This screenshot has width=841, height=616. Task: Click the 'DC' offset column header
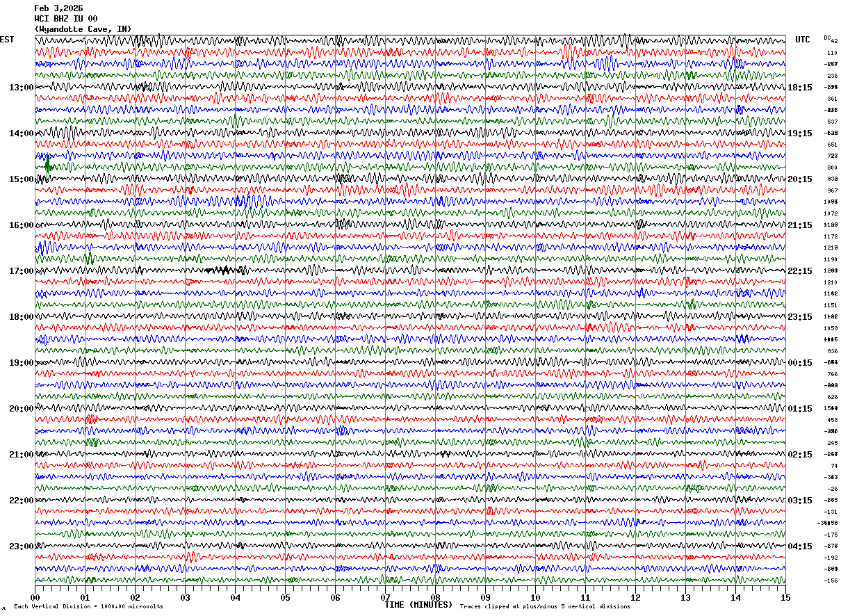827,38
